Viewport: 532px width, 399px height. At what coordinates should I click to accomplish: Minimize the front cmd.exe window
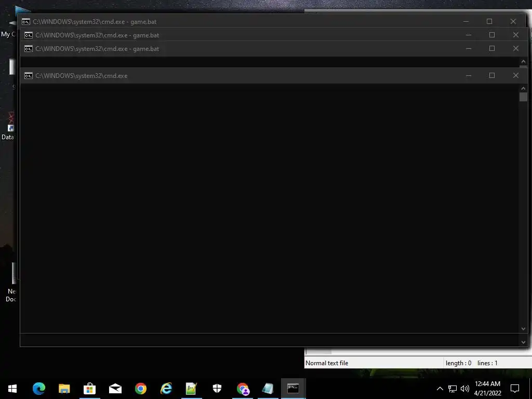469,76
